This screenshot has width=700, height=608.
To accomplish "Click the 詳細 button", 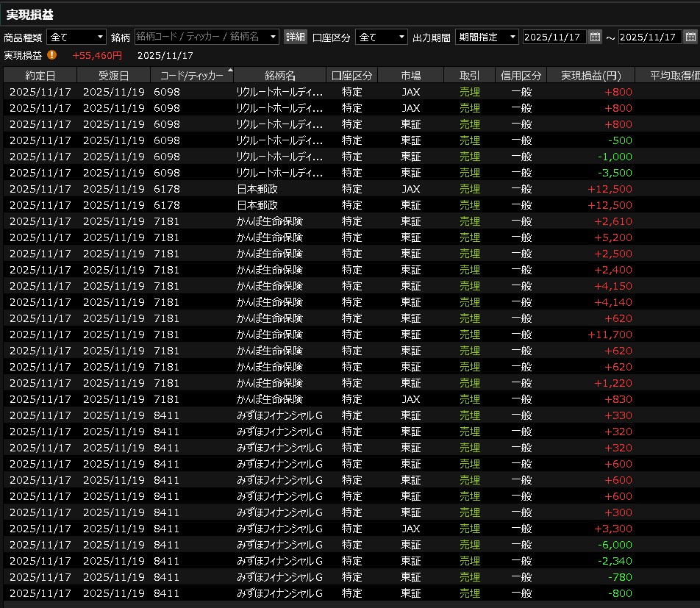I will 296,37.
